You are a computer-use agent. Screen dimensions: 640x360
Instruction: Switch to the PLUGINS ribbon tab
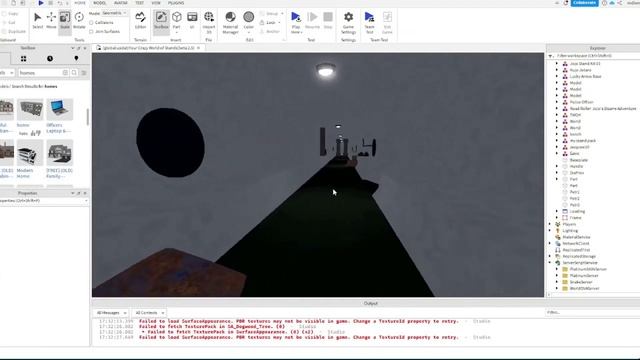(176, 3)
